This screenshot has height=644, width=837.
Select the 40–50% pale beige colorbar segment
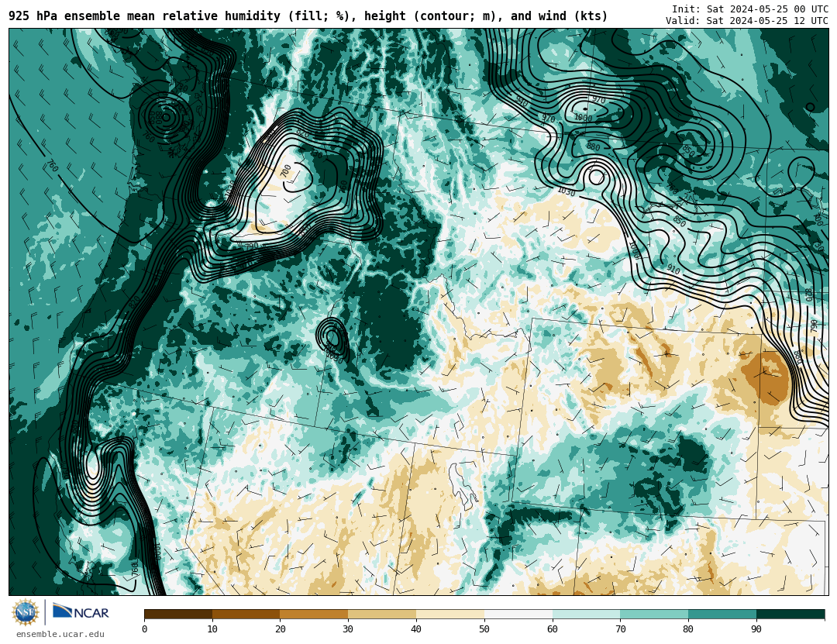tap(450, 615)
